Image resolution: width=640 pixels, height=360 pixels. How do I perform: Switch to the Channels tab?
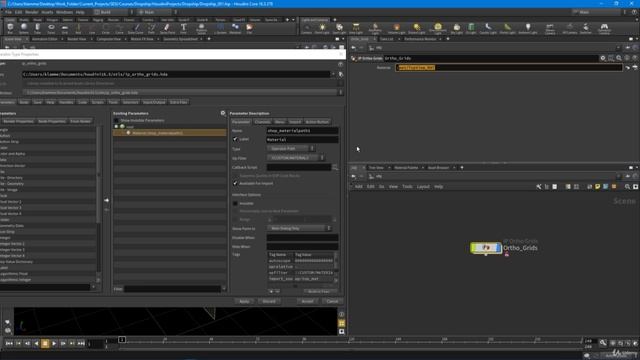pyautogui.click(x=262, y=122)
